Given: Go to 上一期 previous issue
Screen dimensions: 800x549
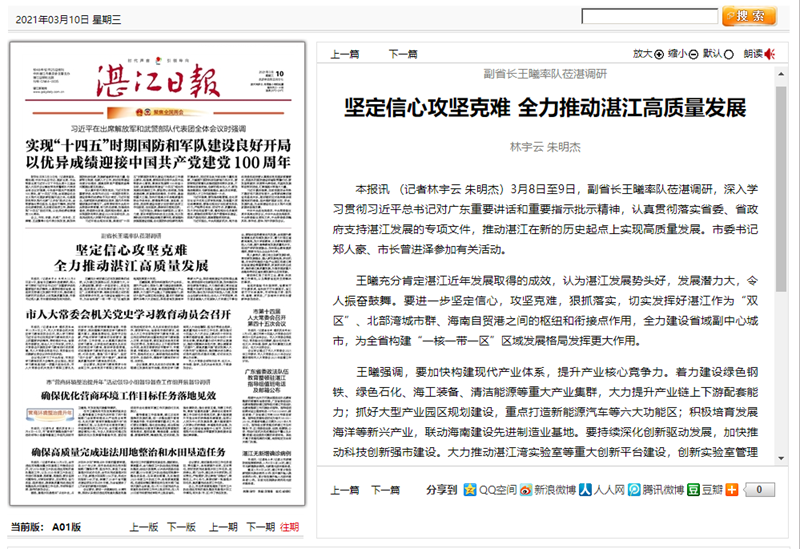Looking at the screenshot, I should click(223, 527).
